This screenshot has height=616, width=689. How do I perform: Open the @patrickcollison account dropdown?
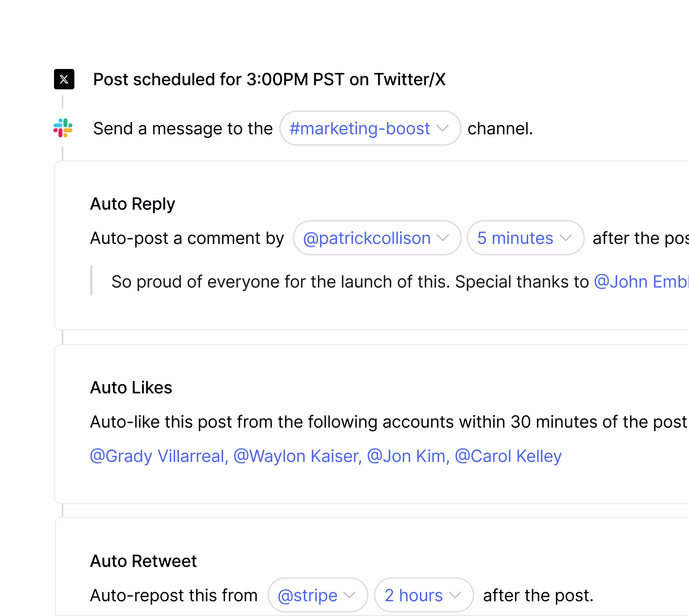coord(377,238)
